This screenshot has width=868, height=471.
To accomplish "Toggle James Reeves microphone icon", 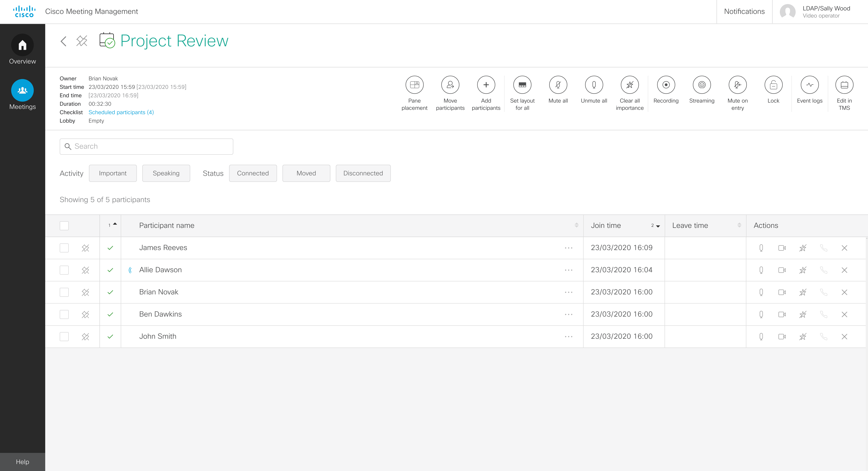I will tap(761, 248).
